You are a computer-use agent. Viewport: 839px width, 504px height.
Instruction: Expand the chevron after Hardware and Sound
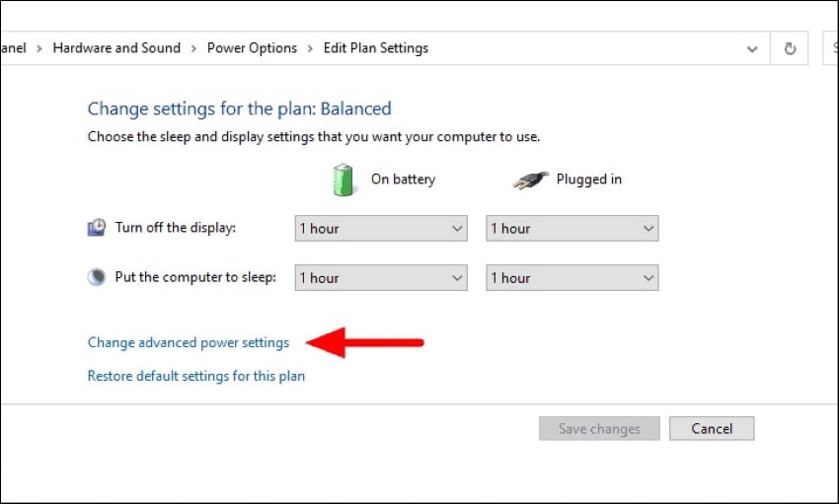coord(193,48)
